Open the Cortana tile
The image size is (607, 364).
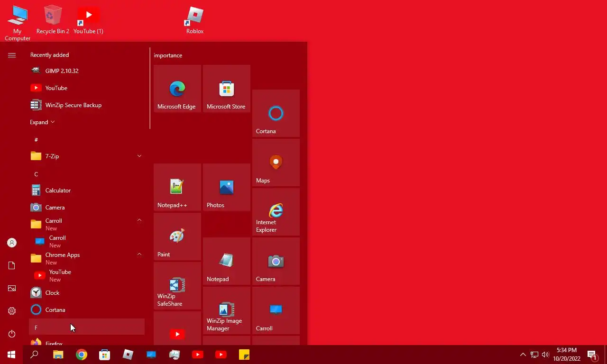[276, 113]
